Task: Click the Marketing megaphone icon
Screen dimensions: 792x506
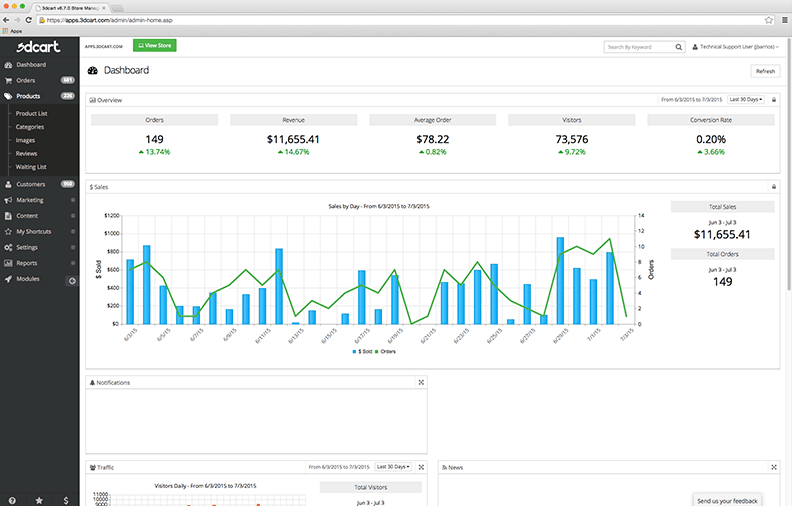Action: coord(8,200)
